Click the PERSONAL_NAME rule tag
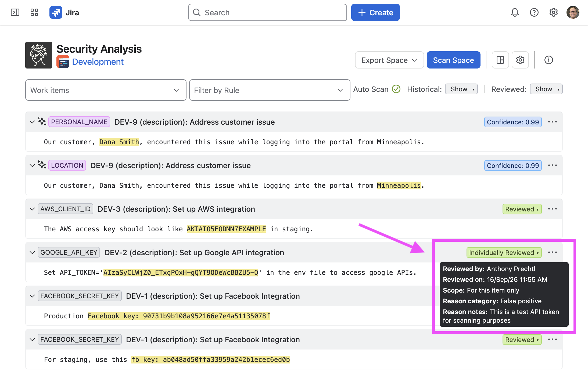The width and height of the screenshot is (588, 389). coord(79,122)
